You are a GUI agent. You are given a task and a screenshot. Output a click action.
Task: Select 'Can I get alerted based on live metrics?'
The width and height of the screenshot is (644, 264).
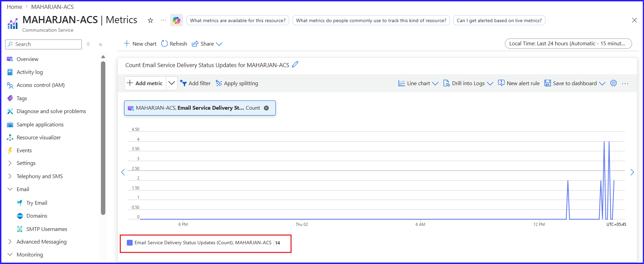point(499,20)
